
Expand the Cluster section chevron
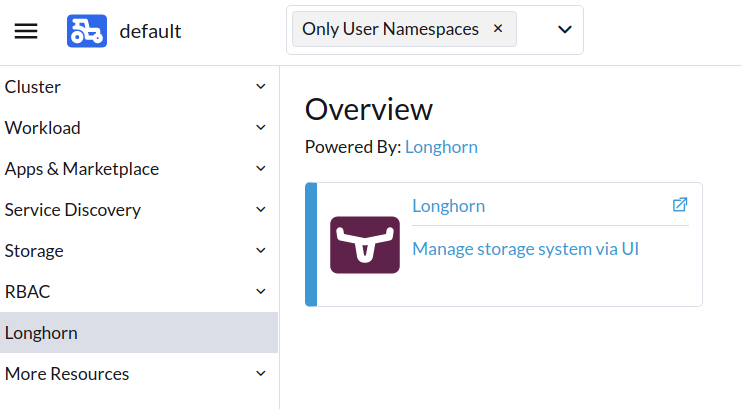(x=261, y=87)
